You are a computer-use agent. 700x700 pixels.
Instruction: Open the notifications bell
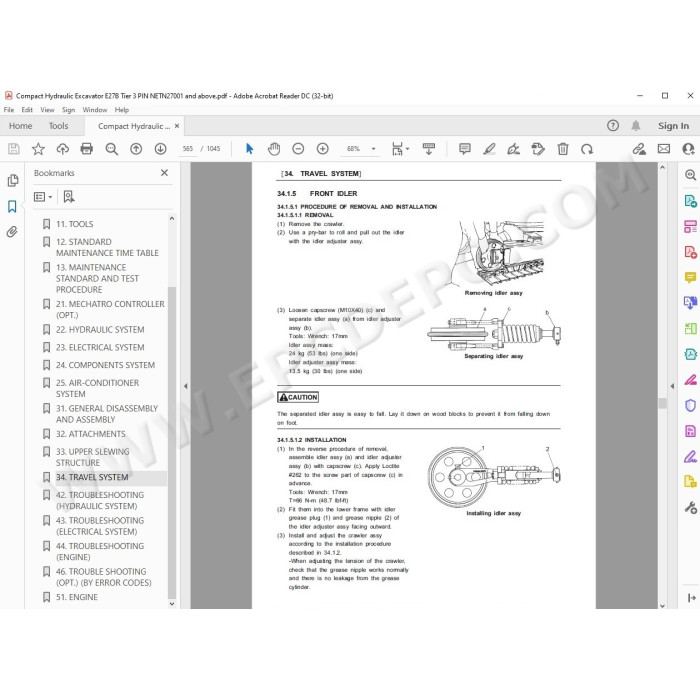[636, 126]
